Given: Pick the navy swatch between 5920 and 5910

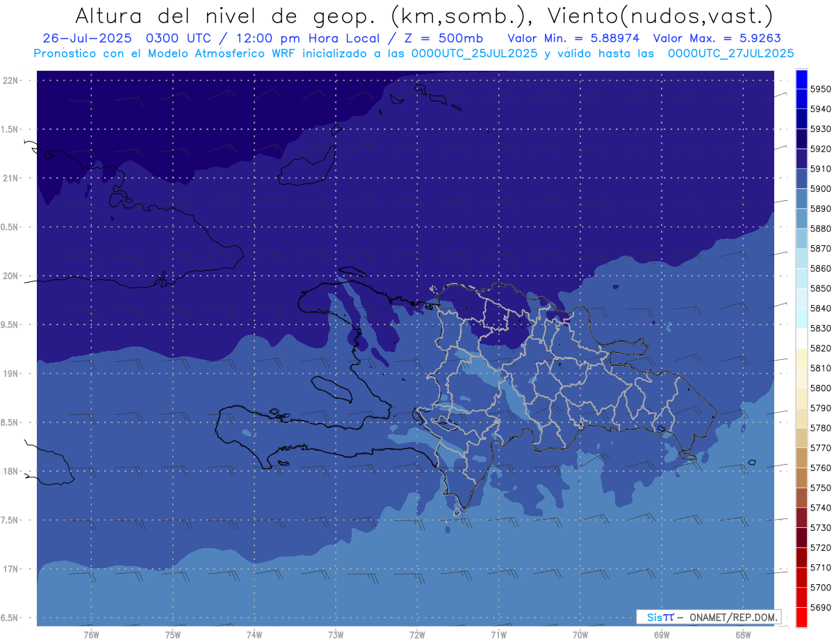Looking at the screenshot, I should (x=801, y=159).
